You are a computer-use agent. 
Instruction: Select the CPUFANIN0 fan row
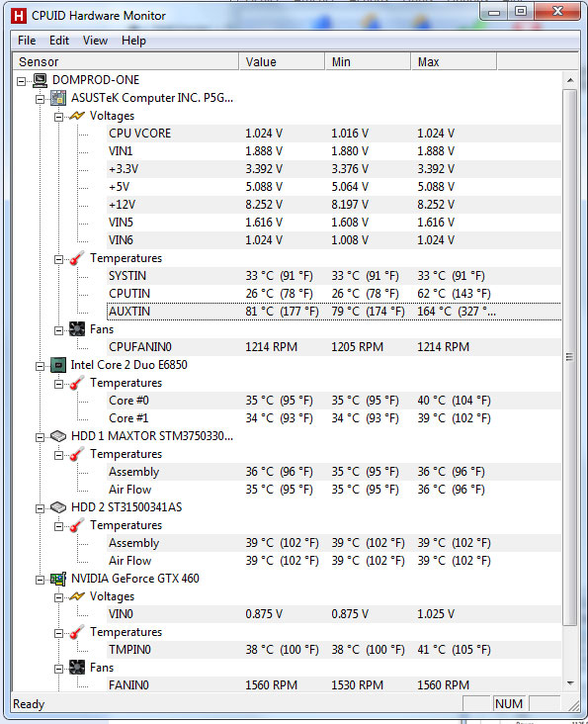tap(333, 347)
